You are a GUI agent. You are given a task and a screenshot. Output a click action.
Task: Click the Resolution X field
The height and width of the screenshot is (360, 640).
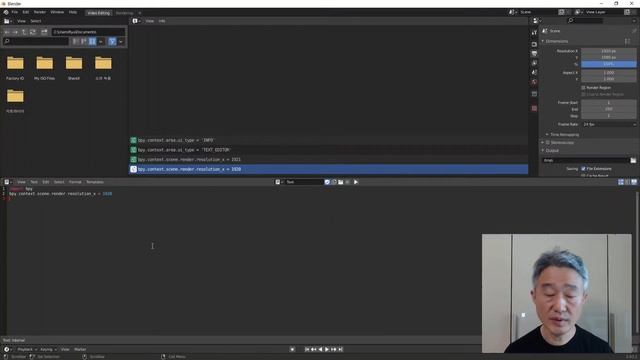tap(609, 51)
